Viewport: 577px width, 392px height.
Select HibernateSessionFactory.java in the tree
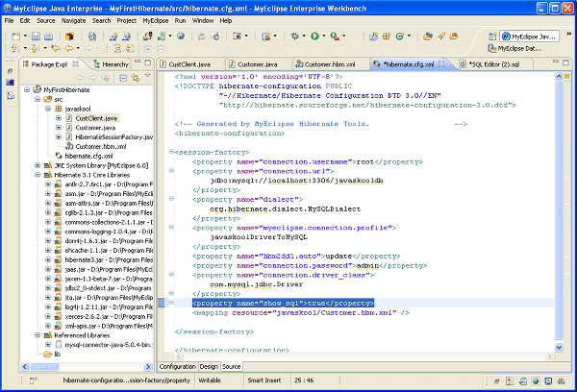pos(114,137)
